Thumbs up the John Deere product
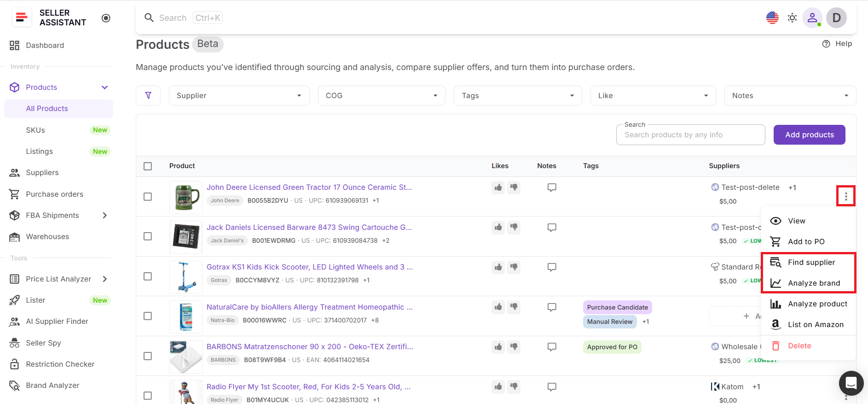Image resolution: width=868 pixels, height=404 pixels. [498, 187]
